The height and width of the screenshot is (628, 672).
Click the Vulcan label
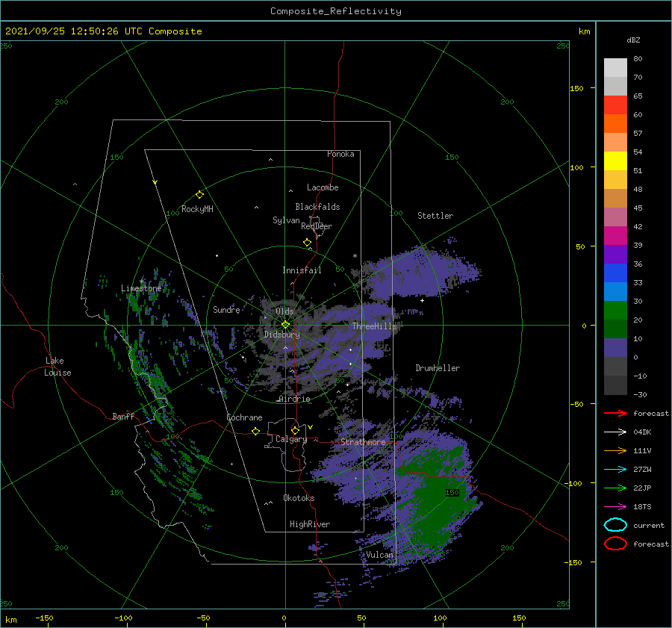[379, 555]
